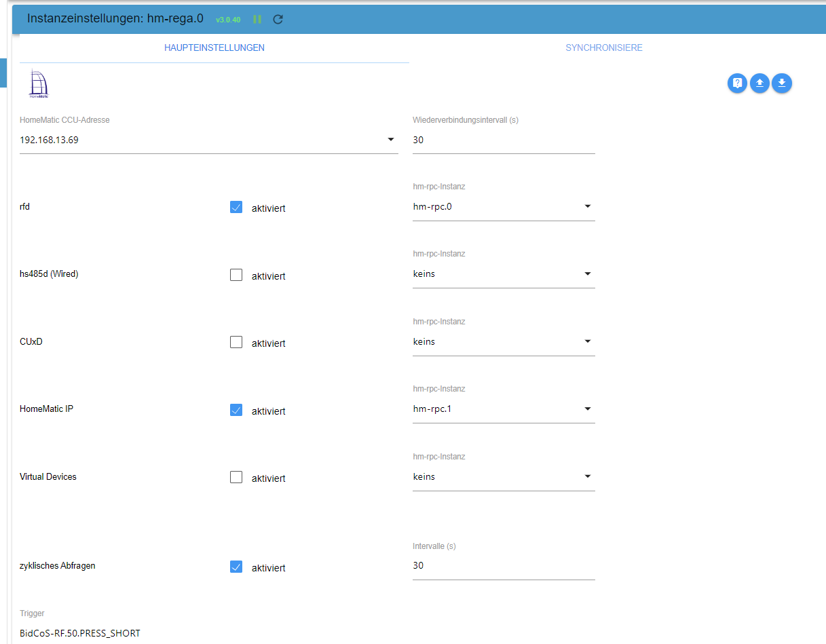Click the rfd row label
The width and height of the screenshot is (826, 644).
[x=24, y=207]
